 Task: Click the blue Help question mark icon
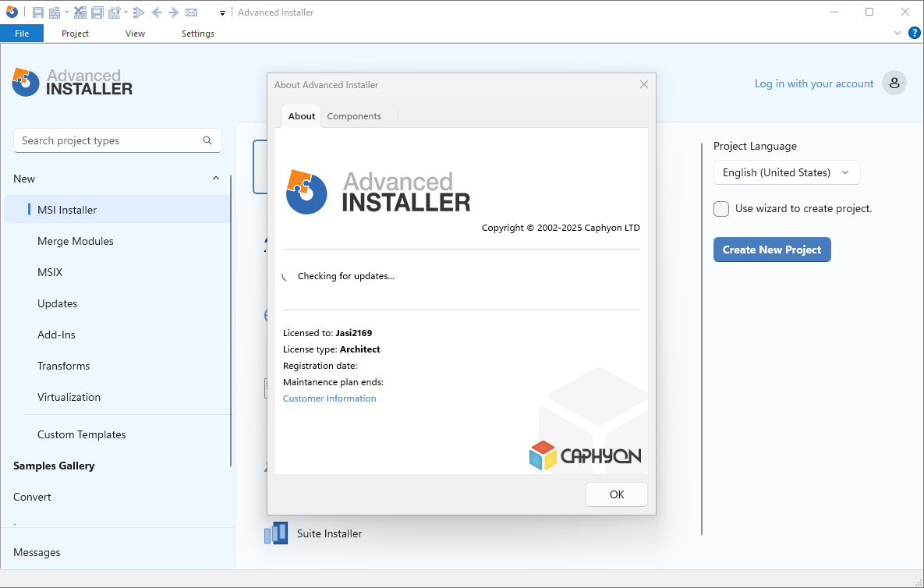914,33
